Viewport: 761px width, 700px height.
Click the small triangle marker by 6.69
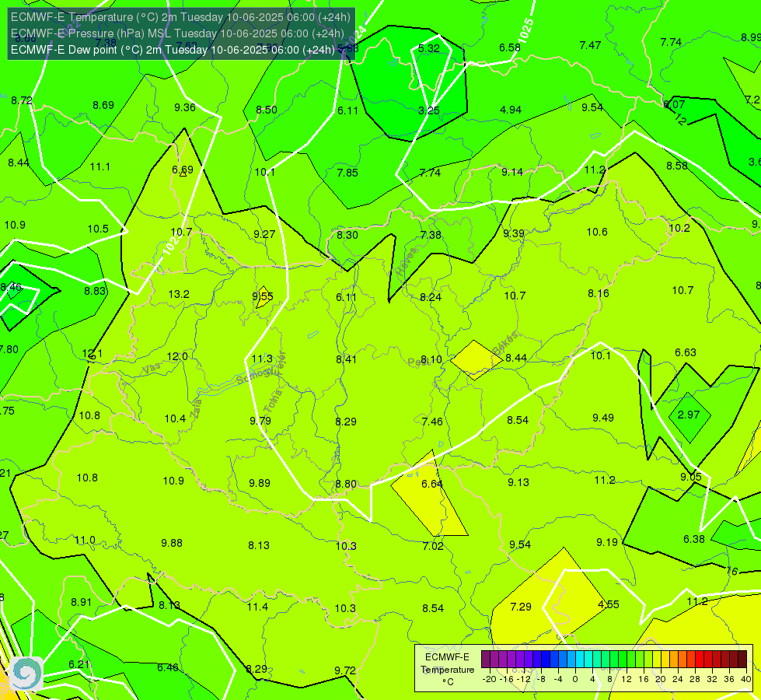[x=183, y=173]
